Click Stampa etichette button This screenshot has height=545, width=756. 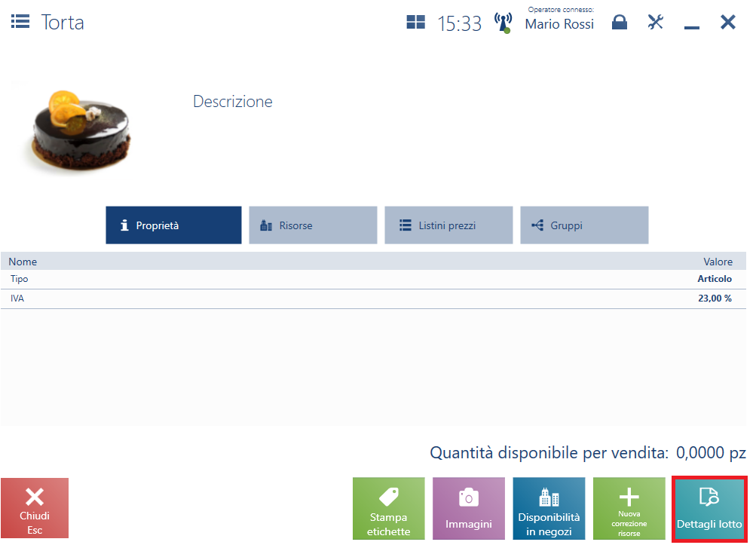[389, 508]
